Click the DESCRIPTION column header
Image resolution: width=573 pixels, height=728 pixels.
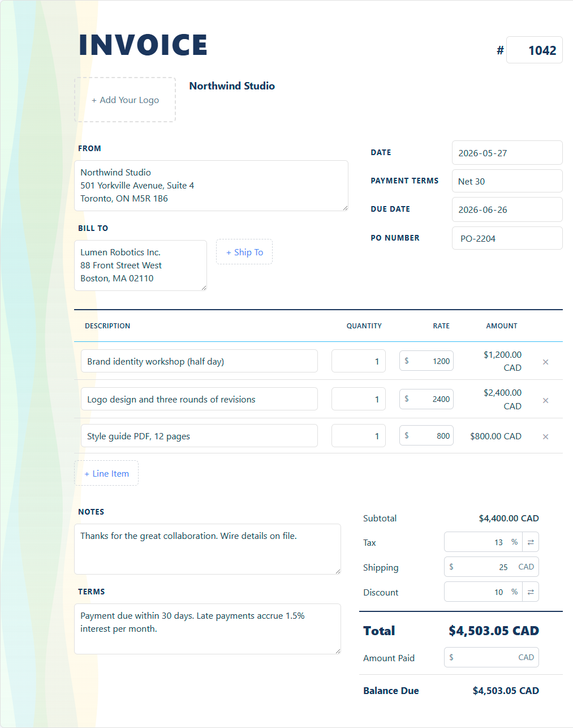[x=107, y=326]
